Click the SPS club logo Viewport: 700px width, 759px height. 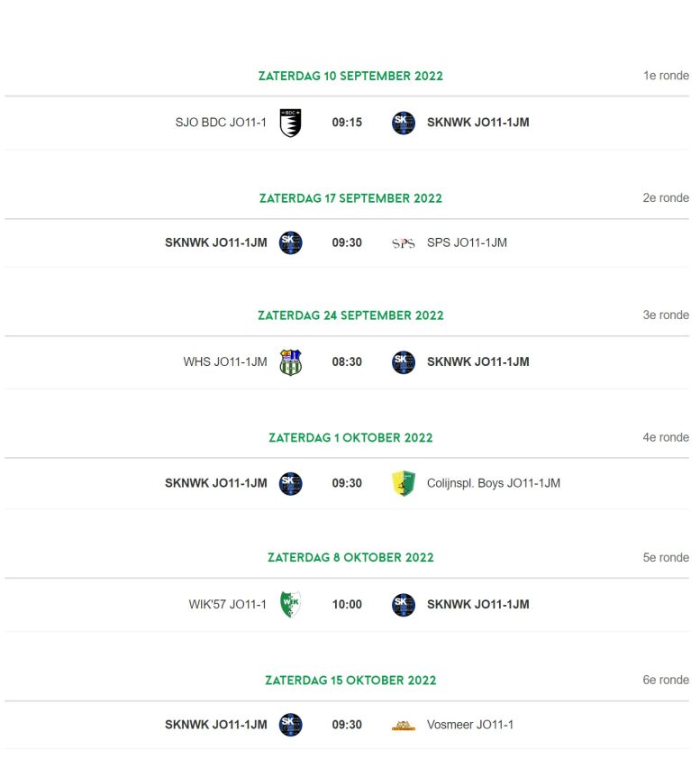pyautogui.click(x=403, y=243)
